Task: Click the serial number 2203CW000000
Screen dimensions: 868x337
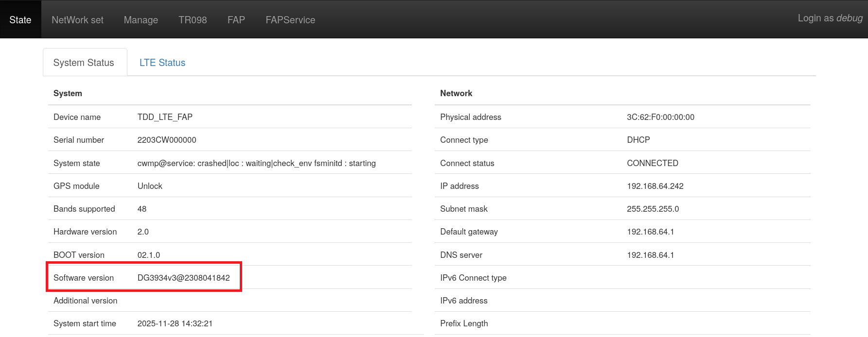Action: point(167,140)
